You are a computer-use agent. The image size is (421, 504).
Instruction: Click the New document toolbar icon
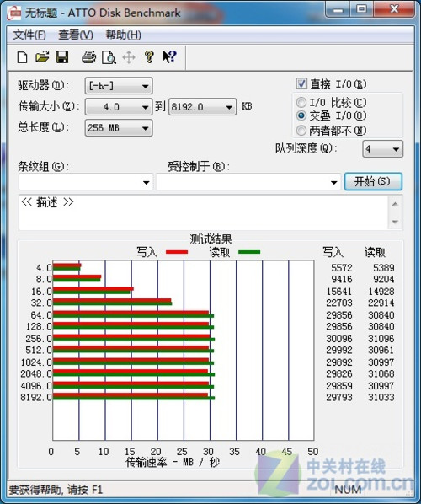point(22,57)
